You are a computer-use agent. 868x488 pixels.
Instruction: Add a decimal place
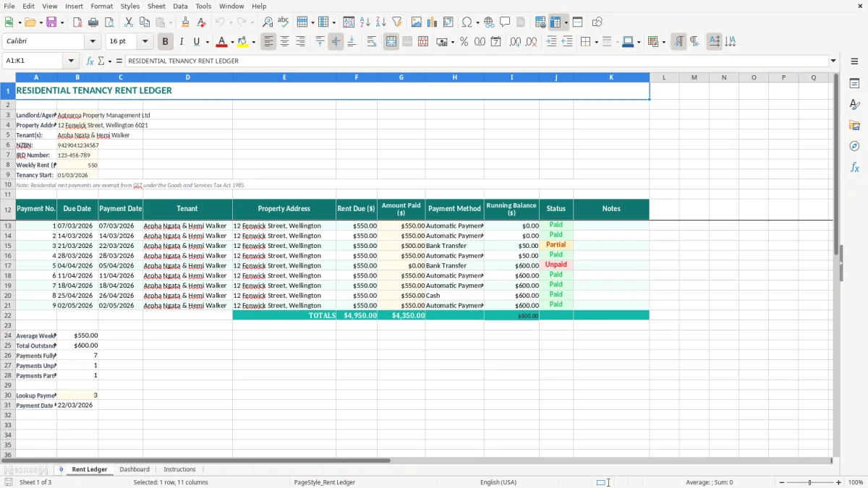[515, 42]
